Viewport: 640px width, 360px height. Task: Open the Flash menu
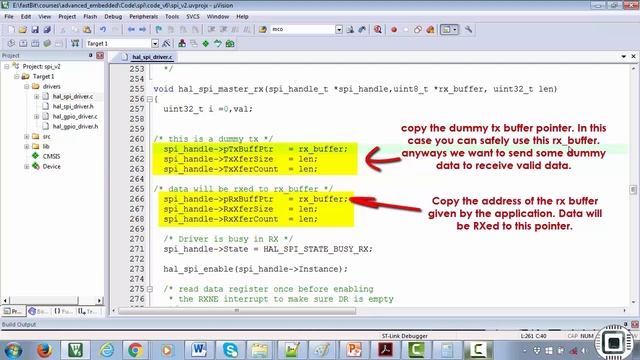90,17
